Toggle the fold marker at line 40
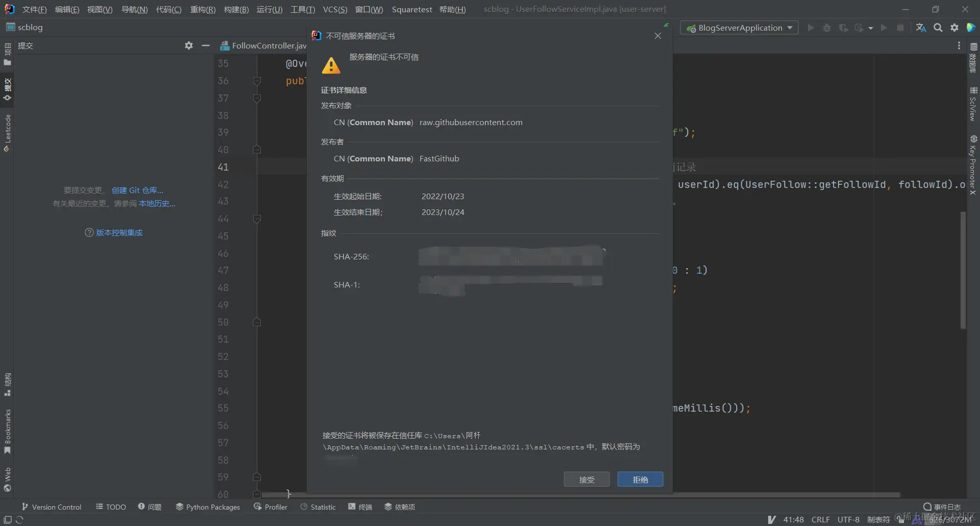Image resolution: width=980 pixels, height=526 pixels. 257,150
